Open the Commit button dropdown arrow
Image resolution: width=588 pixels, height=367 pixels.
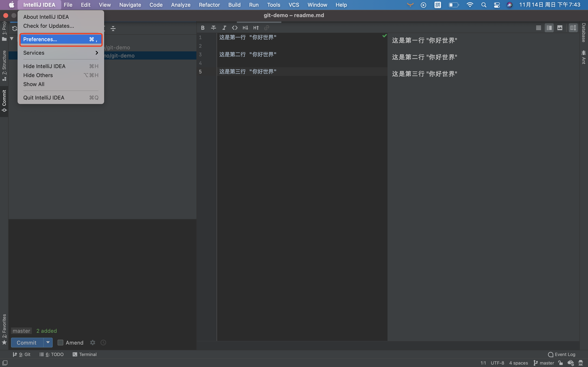click(48, 343)
